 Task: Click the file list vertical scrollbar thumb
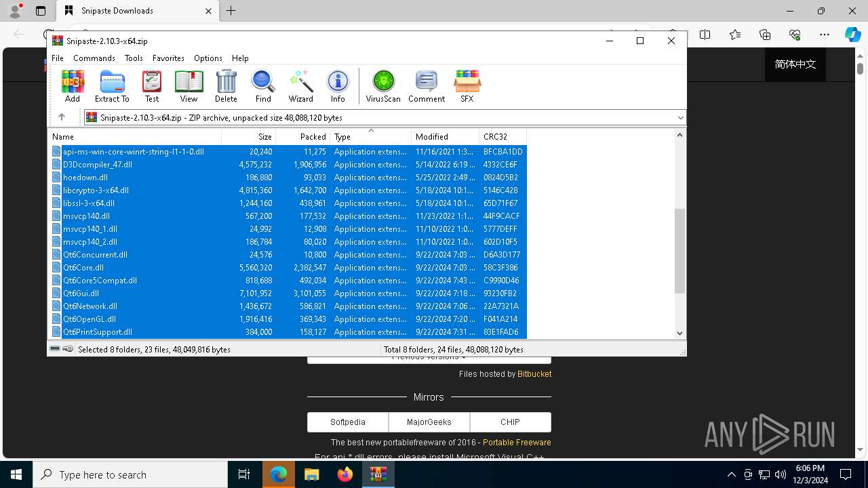(680, 251)
